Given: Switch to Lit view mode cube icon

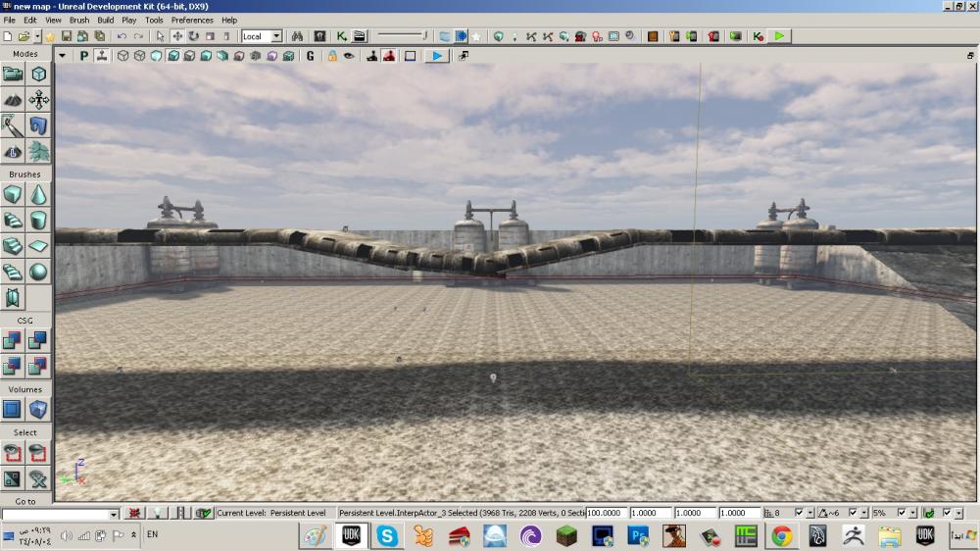Looking at the screenshot, I should tap(173, 56).
